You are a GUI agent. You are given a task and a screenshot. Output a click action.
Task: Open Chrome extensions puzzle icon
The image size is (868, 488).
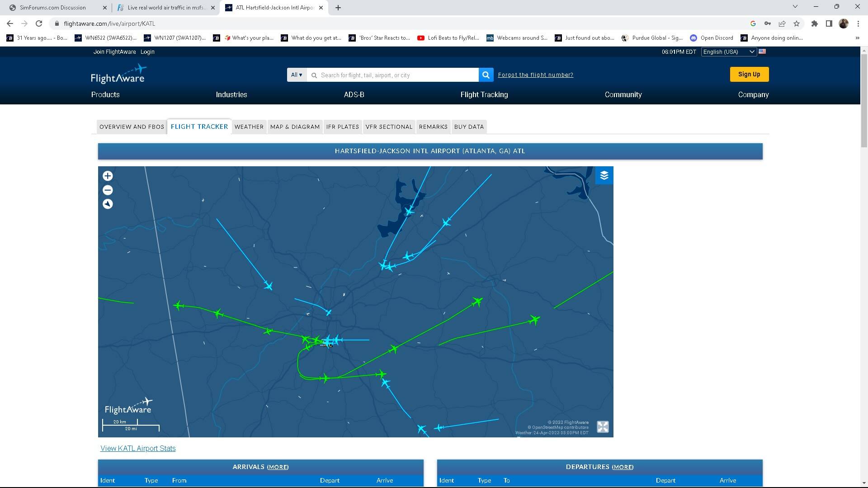pyautogui.click(x=815, y=23)
